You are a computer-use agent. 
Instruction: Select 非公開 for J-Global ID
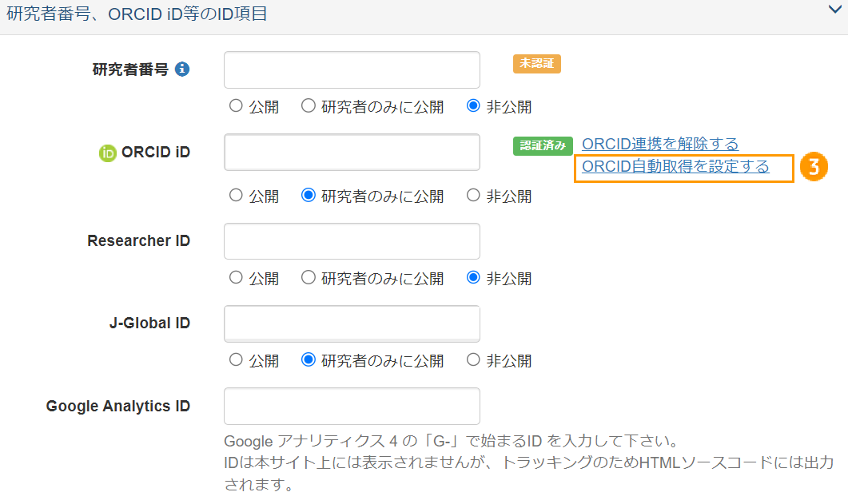click(x=472, y=361)
